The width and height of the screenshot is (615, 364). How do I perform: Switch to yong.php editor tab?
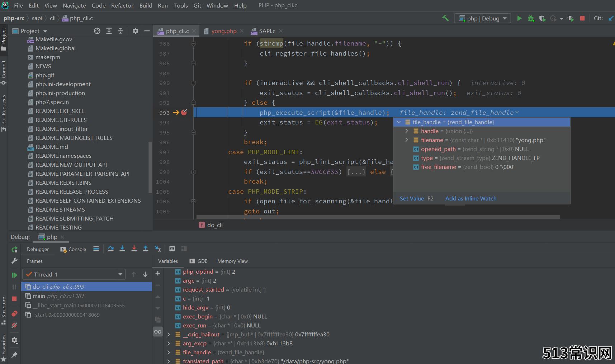[x=224, y=31]
